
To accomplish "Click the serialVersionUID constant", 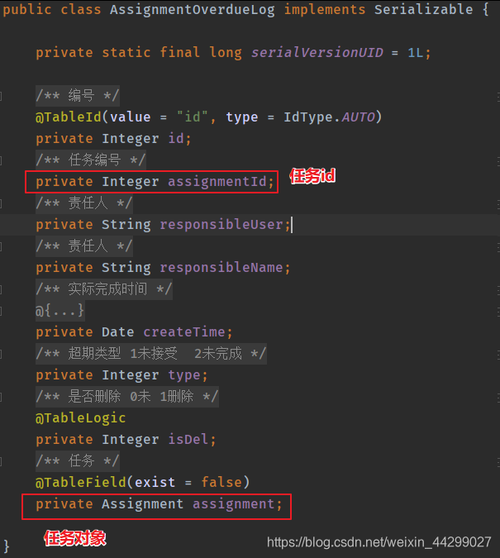I will pos(317,53).
